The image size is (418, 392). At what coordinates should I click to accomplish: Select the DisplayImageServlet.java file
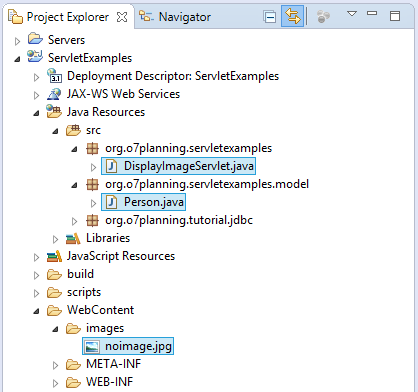click(x=178, y=166)
